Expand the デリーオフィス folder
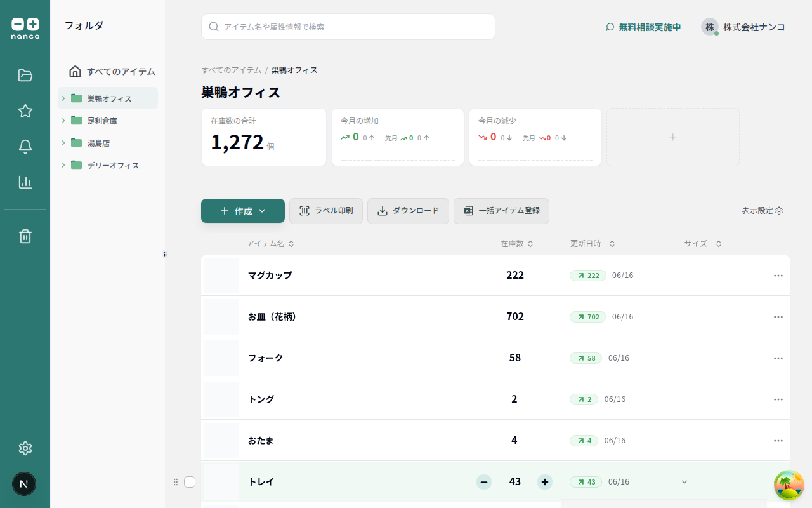Image resolution: width=812 pixels, height=508 pixels. (x=62, y=165)
